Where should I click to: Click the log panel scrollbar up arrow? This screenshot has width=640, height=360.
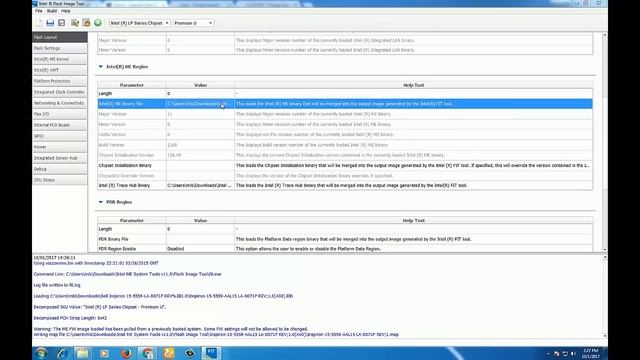(x=604, y=258)
